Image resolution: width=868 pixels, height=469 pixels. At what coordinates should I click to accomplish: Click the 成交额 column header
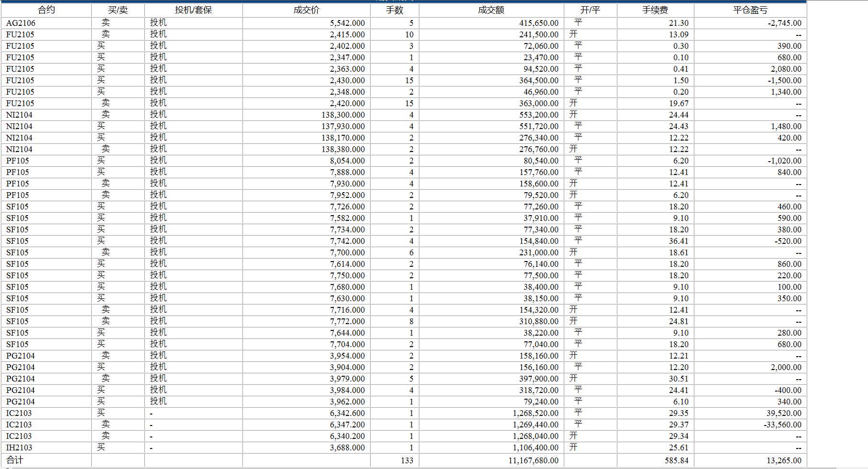coord(491,10)
